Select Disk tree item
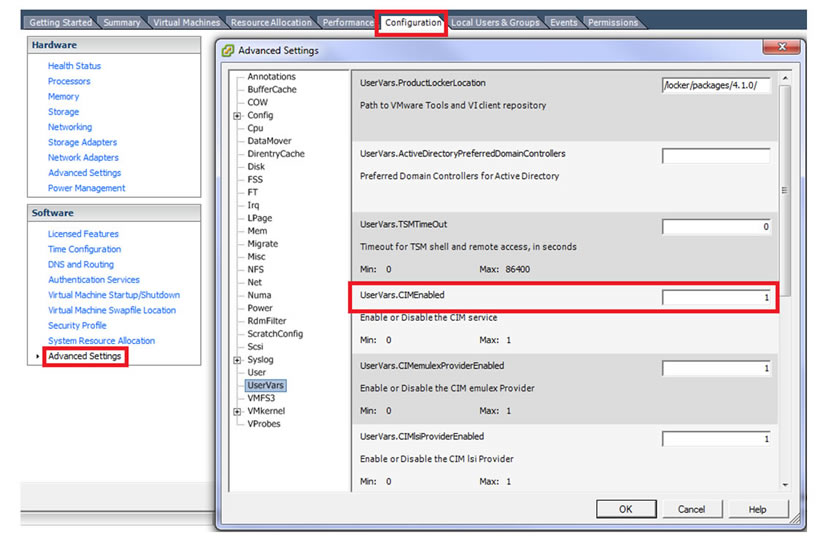Image resolution: width=821 pixels, height=546 pixels. [x=256, y=166]
